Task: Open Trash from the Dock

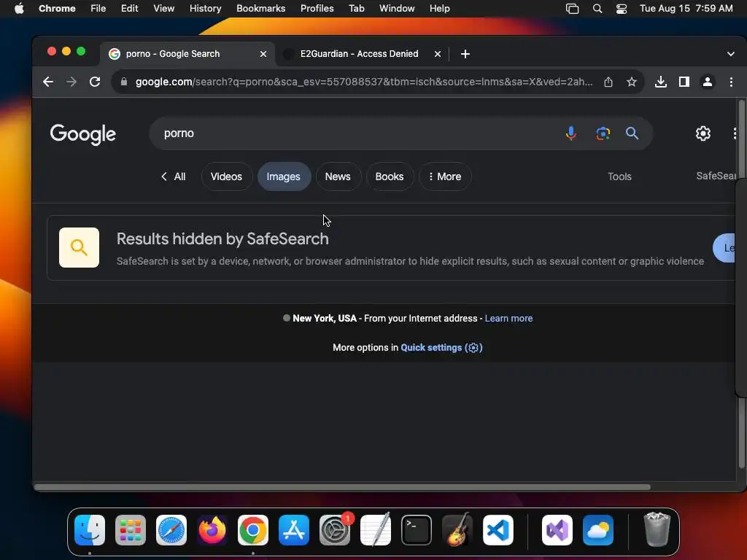Action: pos(657,530)
